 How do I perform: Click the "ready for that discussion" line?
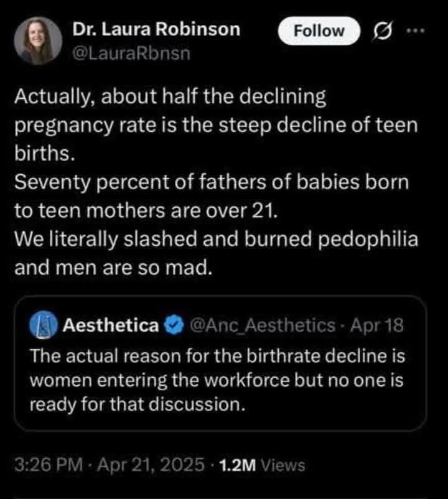135,404
